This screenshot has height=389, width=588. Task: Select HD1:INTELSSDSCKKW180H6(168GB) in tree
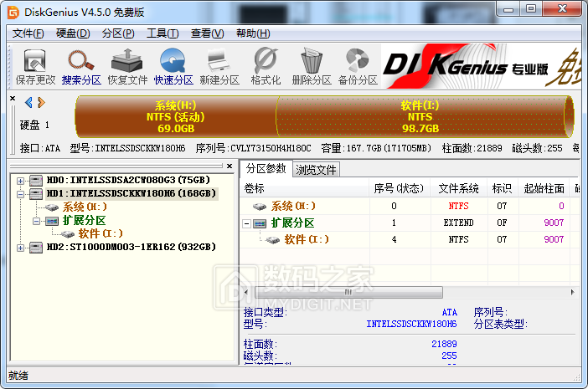pos(132,193)
